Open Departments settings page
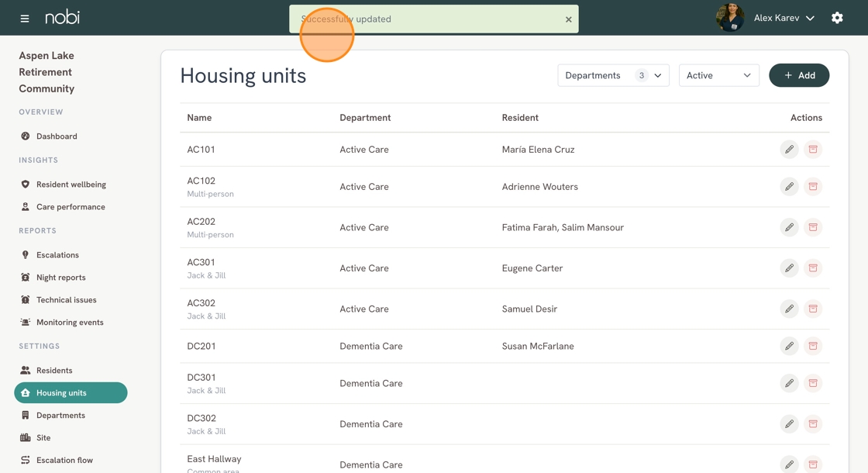The image size is (868, 473). coord(71,416)
